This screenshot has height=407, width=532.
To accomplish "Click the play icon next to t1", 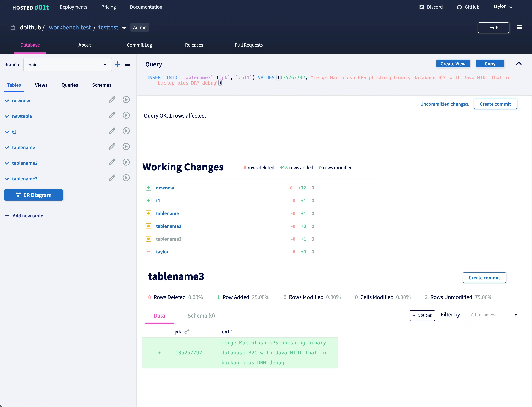I will 126,131.
